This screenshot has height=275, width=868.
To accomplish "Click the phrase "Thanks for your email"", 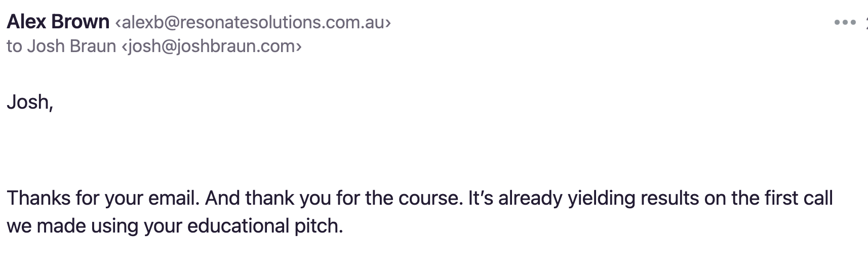I will click(101, 198).
